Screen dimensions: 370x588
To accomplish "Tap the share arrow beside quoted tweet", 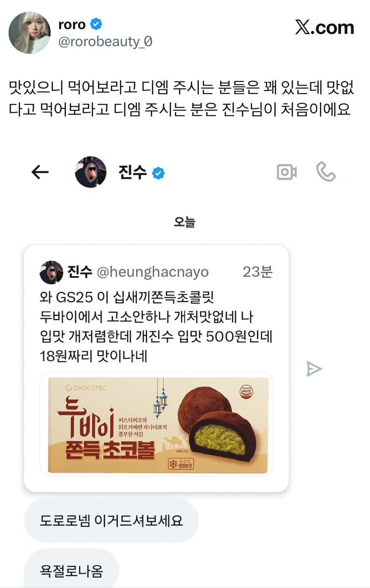I will (x=314, y=369).
